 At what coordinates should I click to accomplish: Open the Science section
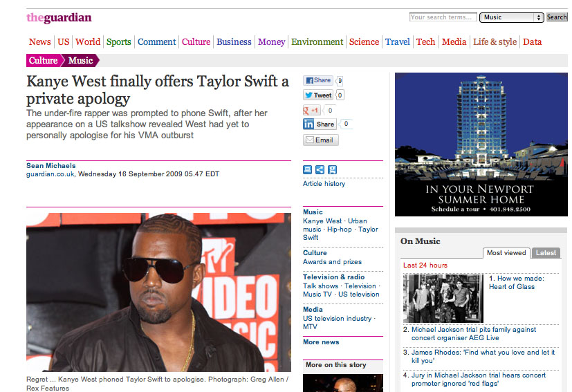click(364, 42)
